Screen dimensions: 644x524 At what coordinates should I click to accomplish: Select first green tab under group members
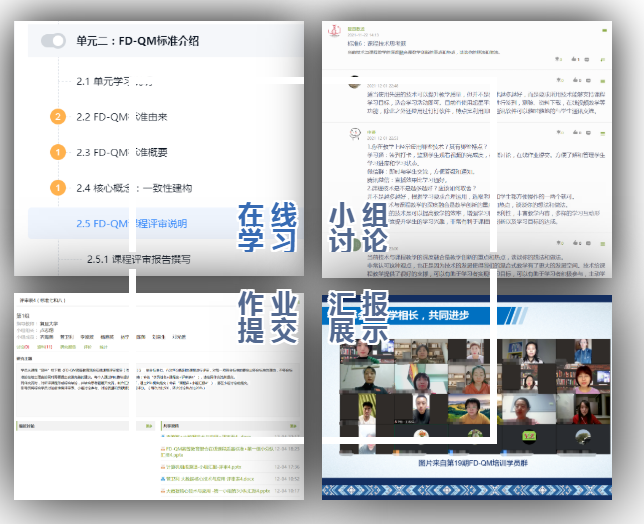(x=23, y=347)
